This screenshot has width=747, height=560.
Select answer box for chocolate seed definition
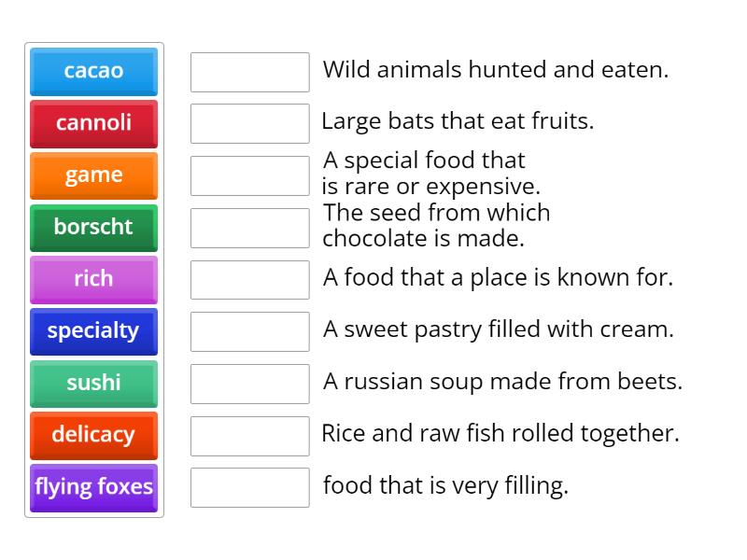[249, 227]
